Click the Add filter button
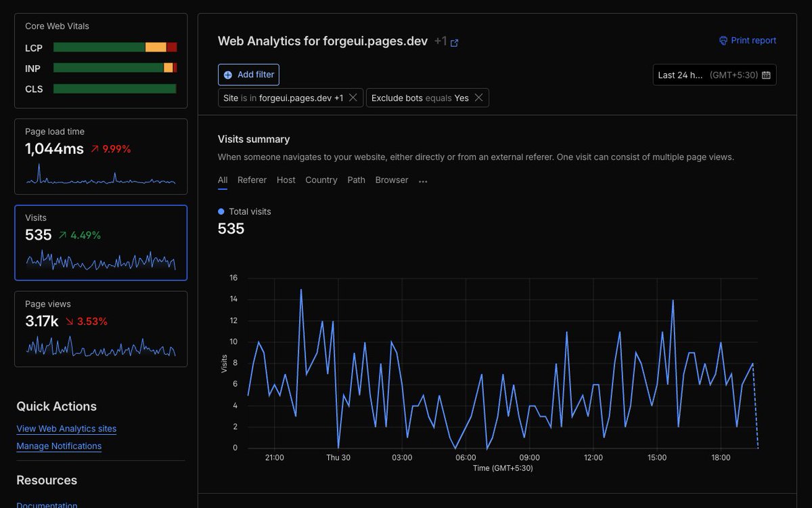The image size is (812, 508). 248,75
